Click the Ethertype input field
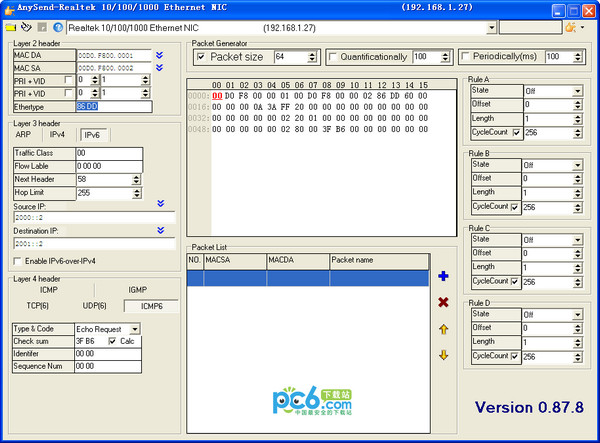The image size is (600, 443). [x=112, y=105]
